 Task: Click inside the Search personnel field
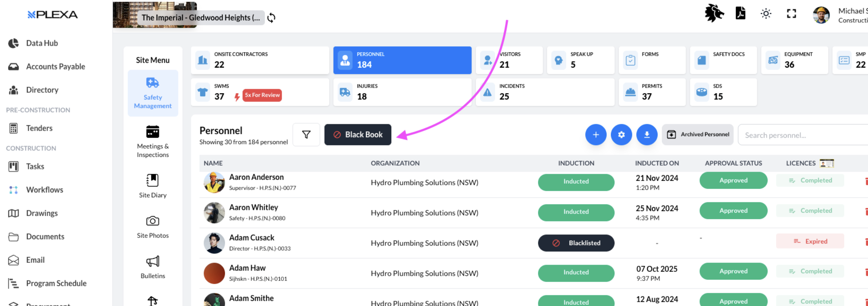click(x=802, y=135)
